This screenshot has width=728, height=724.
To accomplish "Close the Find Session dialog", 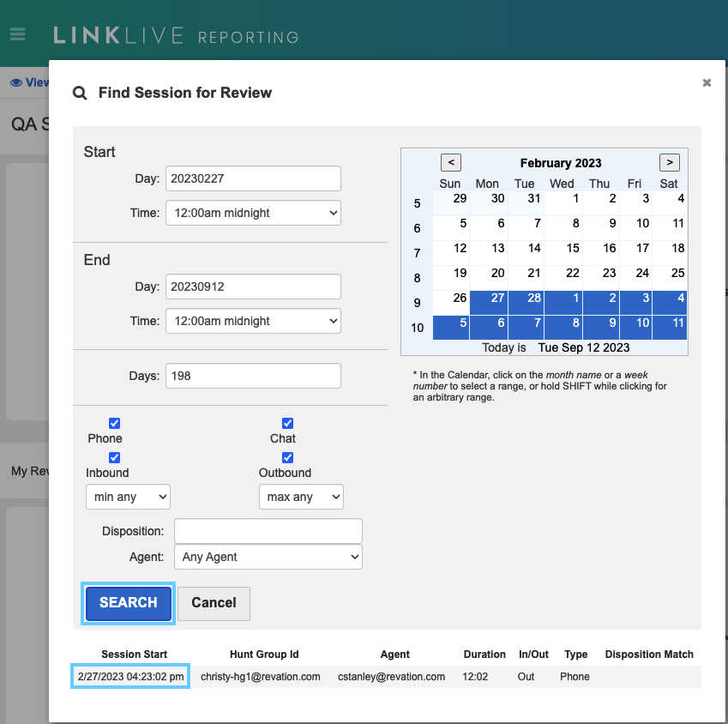I will click(x=707, y=83).
